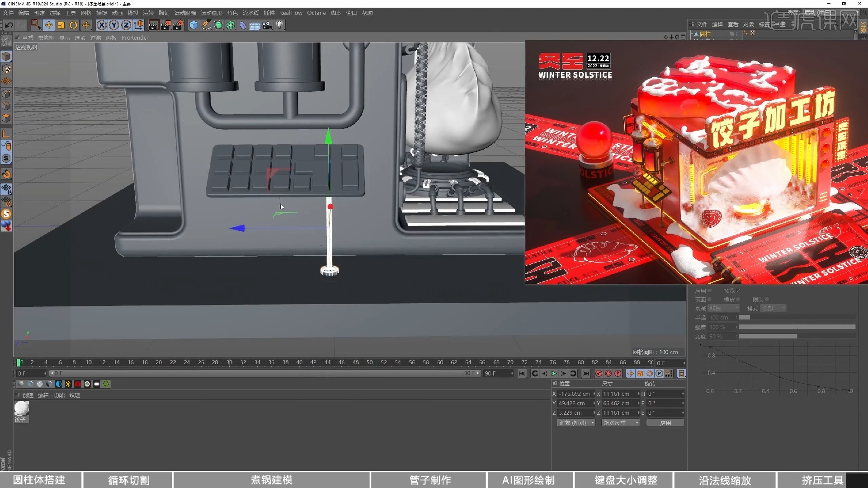Click the Undo arrow icon
Viewport: 868px width, 488px height.
[x=9, y=25]
